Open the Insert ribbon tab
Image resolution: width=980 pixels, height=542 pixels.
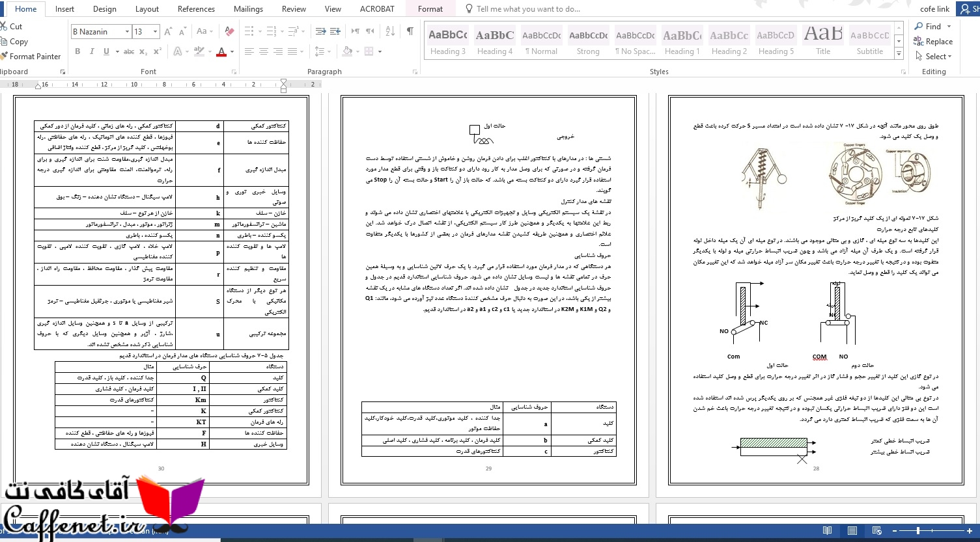click(64, 9)
